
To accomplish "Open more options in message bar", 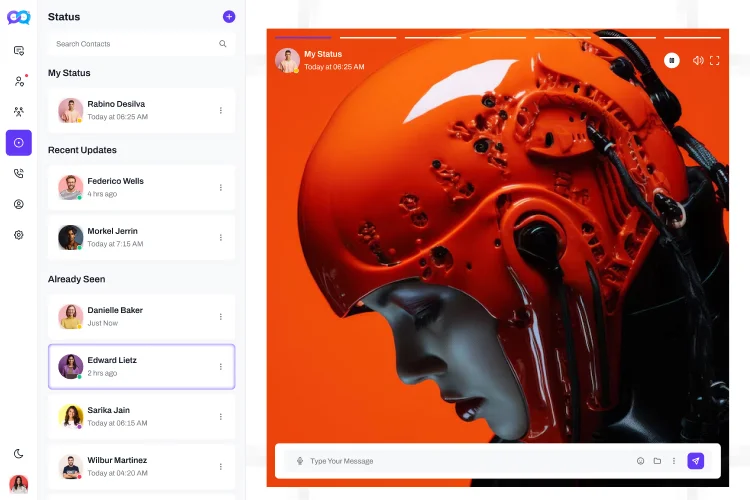I will point(674,461).
